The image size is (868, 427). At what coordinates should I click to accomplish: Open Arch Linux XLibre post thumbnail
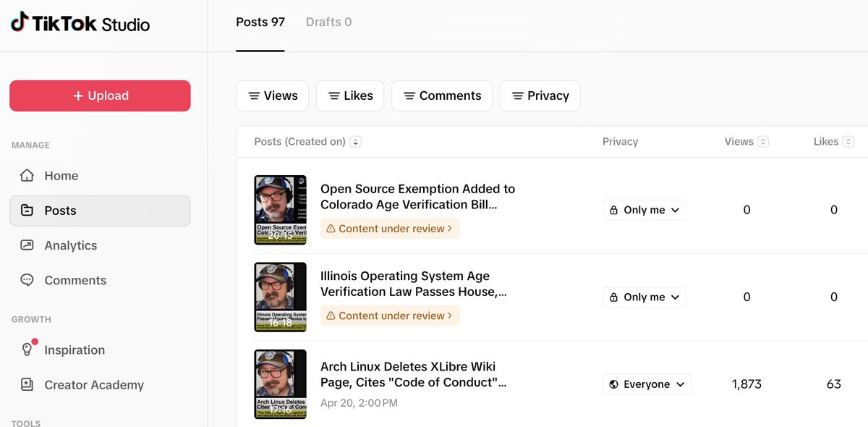tap(281, 384)
